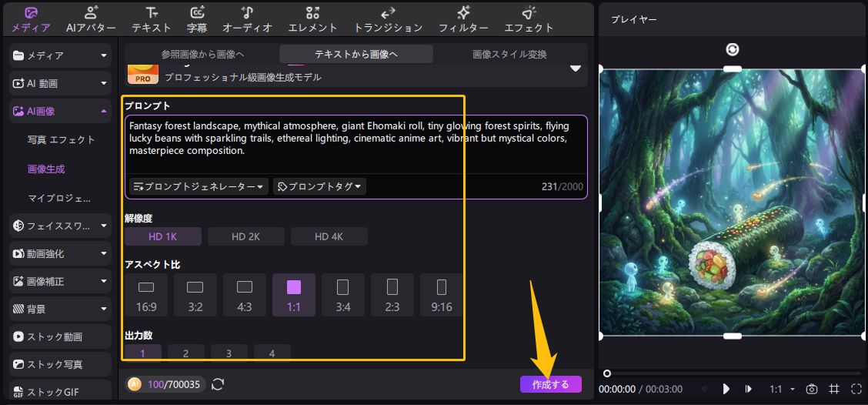Screen dimensions: 868x405
Task: Open the エフェクト tab
Action: click(529, 19)
